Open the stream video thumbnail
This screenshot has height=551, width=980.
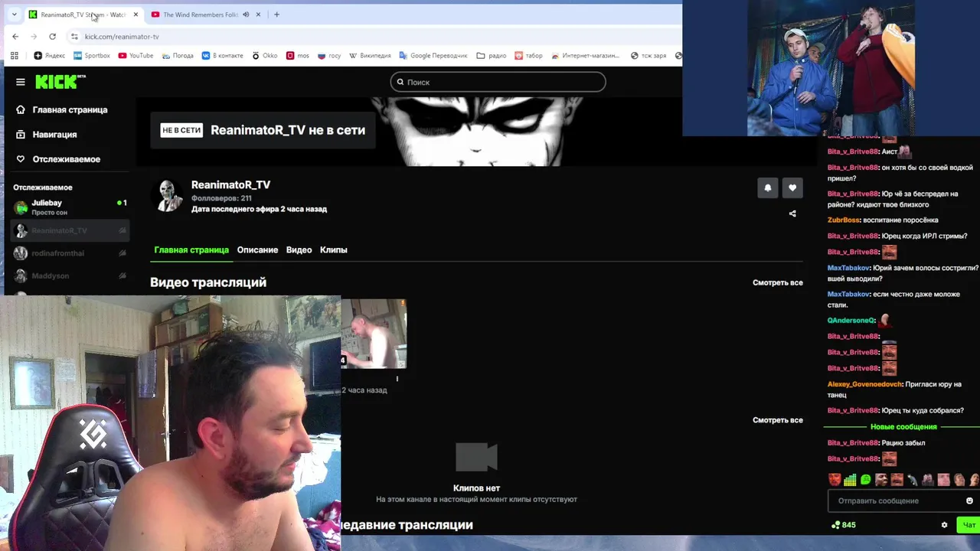click(374, 334)
